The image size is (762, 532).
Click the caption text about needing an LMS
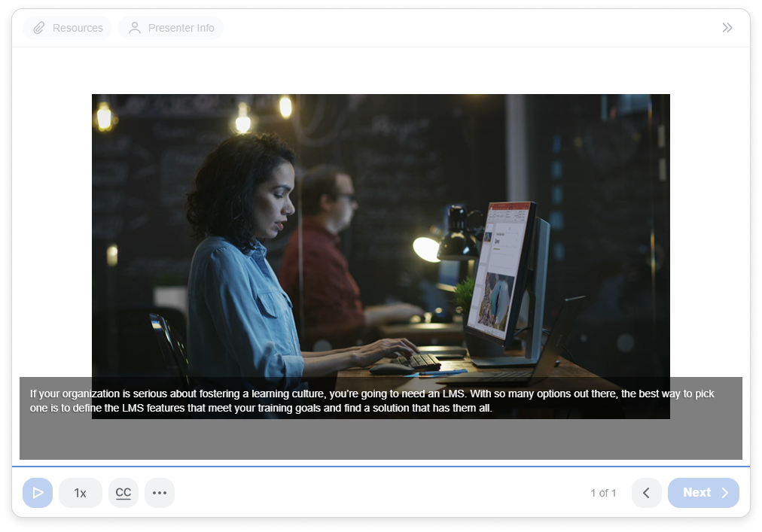pos(372,401)
